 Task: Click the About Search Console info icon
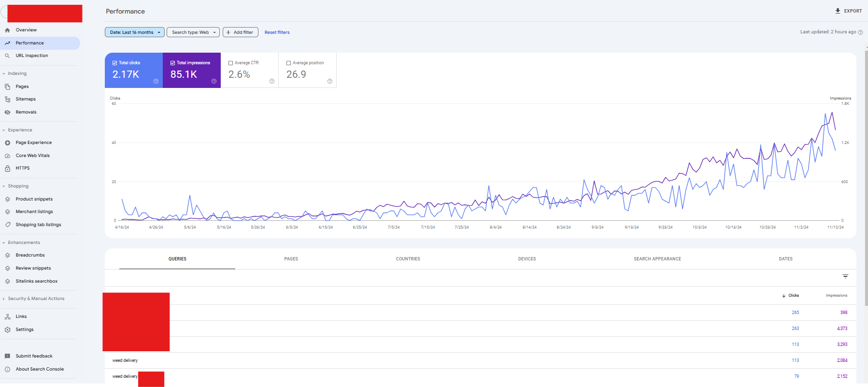(x=7, y=369)
